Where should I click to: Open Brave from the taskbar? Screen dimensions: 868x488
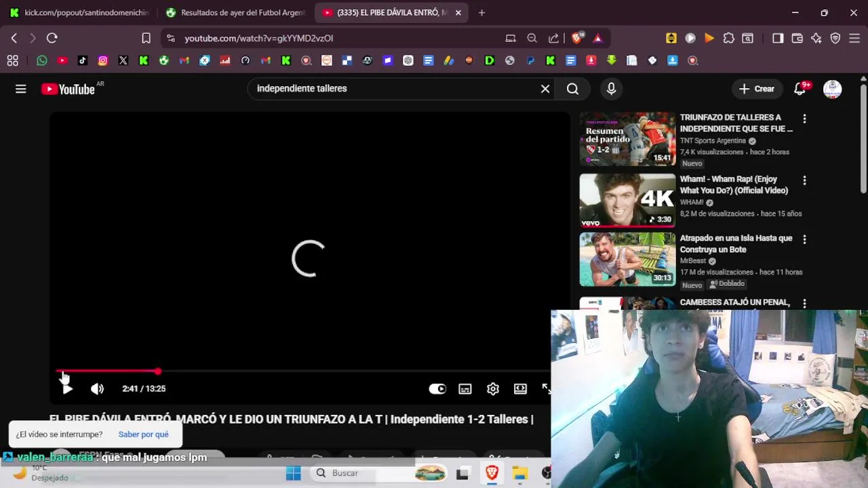[x=492, y=473]
